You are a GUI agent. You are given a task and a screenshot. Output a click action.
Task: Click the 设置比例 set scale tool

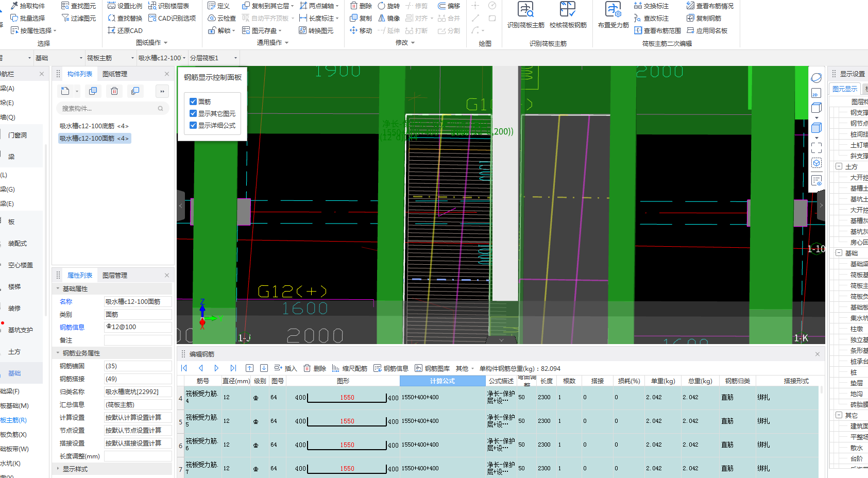(x=125, y=6)
